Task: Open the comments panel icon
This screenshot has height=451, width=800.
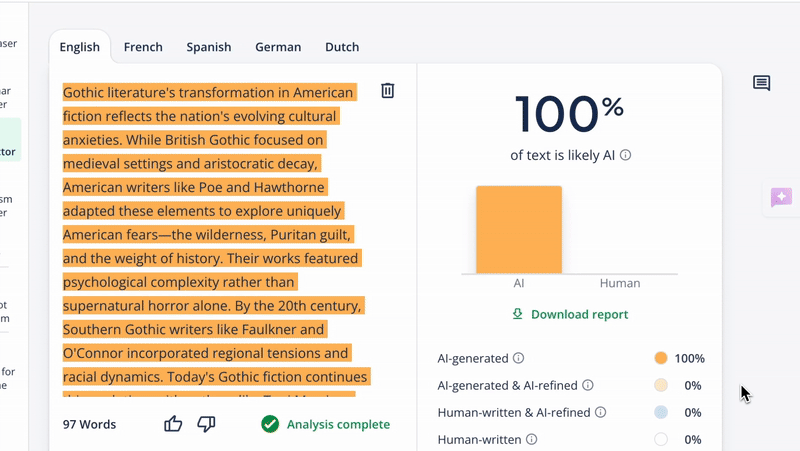Action: tap(761, 83)
